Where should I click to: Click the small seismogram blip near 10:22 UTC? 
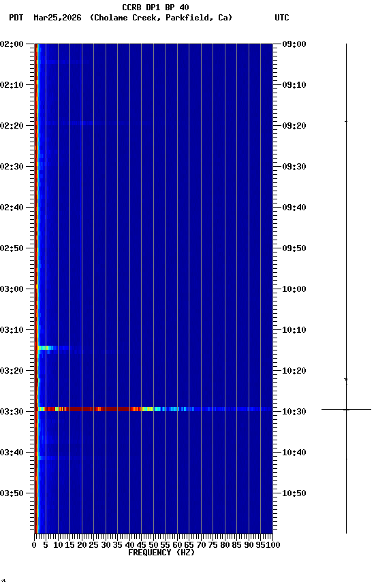[346, 380]
